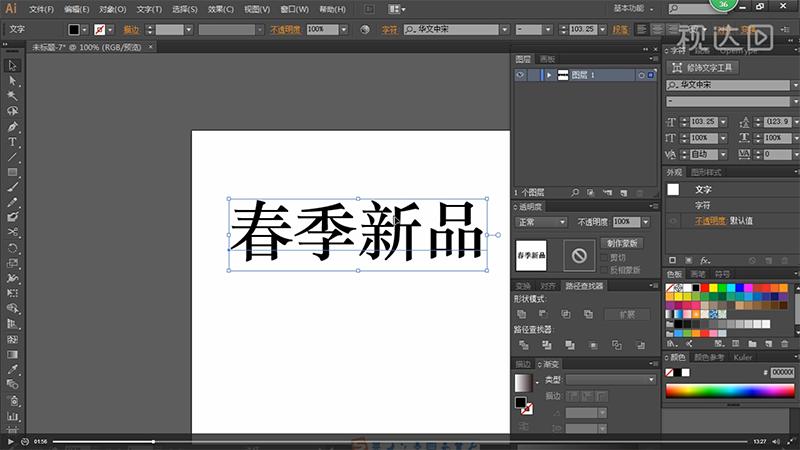The width and height of the screenshot is (800, 450).
Task: Select the Paintbrush tool
Action: [12, 187]
